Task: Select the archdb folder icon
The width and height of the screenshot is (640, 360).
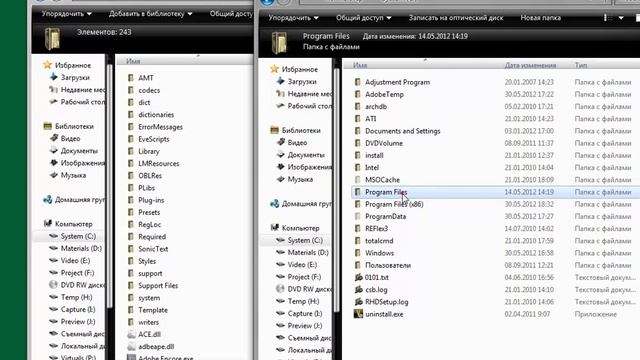Action: click(358, 107)
